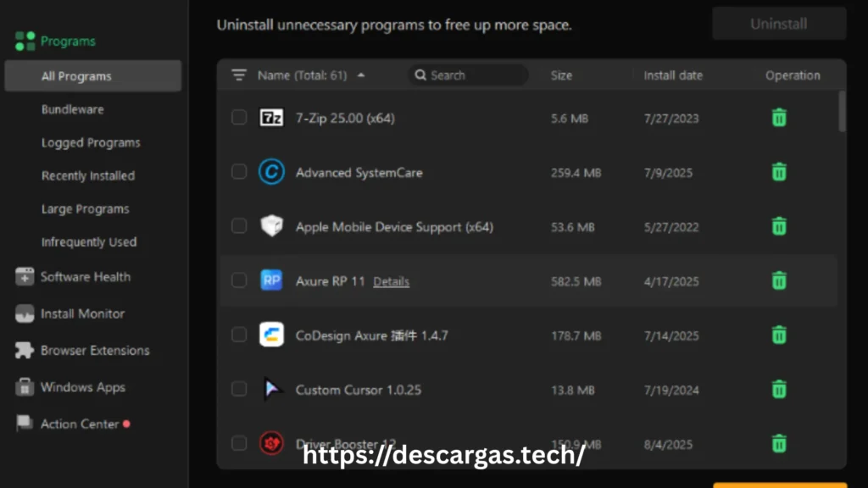Click the filter list icon beside Name
This screenshot has height=488, width=868.
pos(238,75)
